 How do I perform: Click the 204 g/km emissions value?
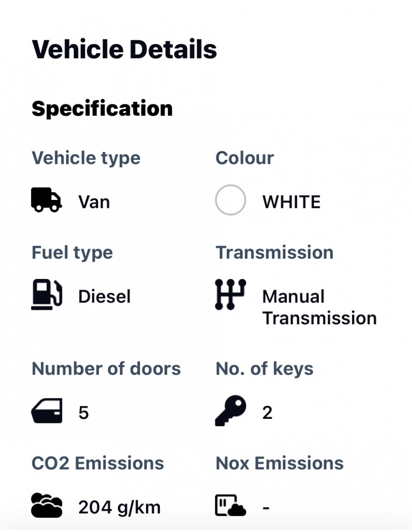tap(119, 508)
